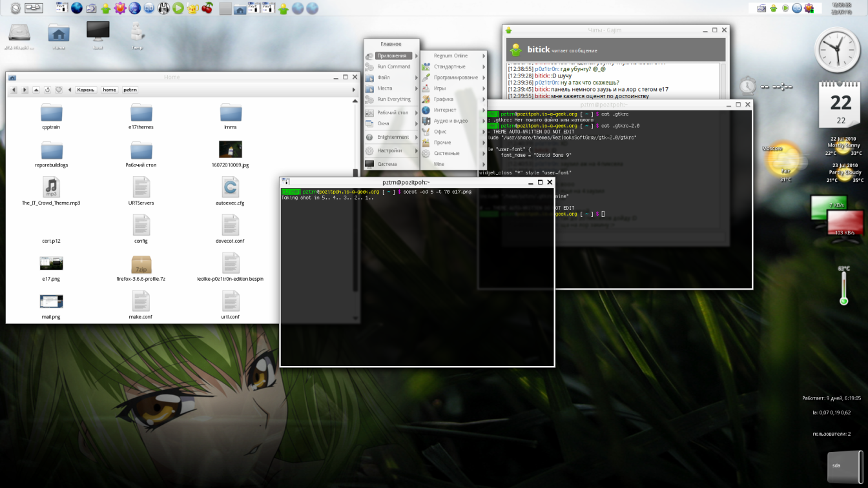Expand Интернет applications category

(454, 110)
